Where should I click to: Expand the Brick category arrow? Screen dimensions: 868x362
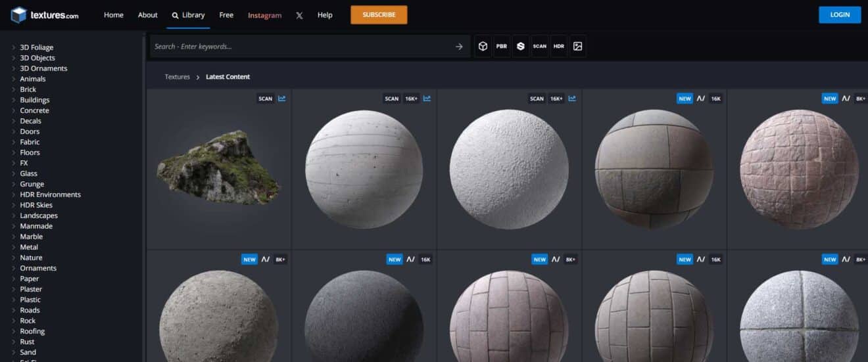[x=14, y=89]
